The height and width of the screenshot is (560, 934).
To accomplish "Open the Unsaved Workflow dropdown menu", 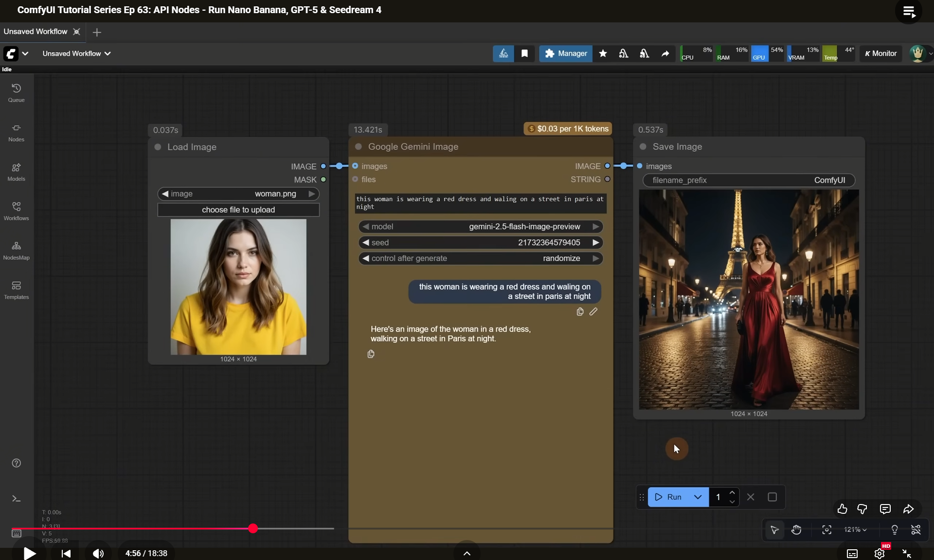I will [x=76, y=54].
